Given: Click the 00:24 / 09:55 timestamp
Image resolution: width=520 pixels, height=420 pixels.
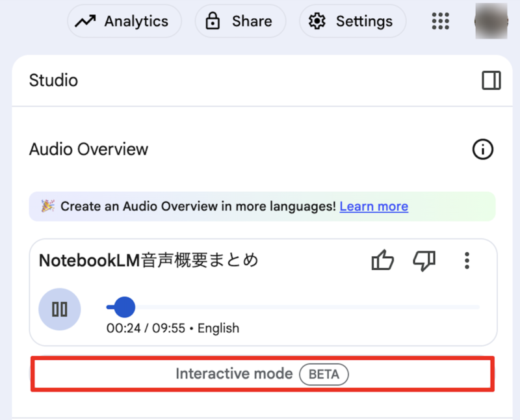Looking at the screenshot, I should (146, 328).
